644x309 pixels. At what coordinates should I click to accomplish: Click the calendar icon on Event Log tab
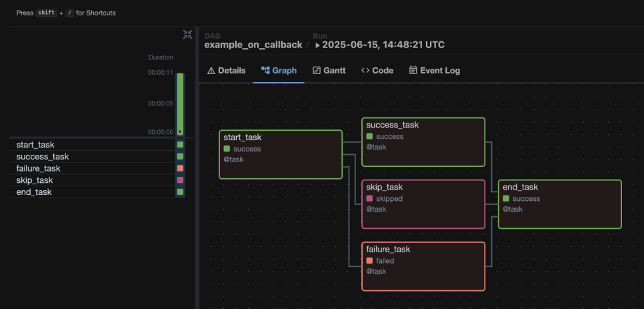point(413,70)
